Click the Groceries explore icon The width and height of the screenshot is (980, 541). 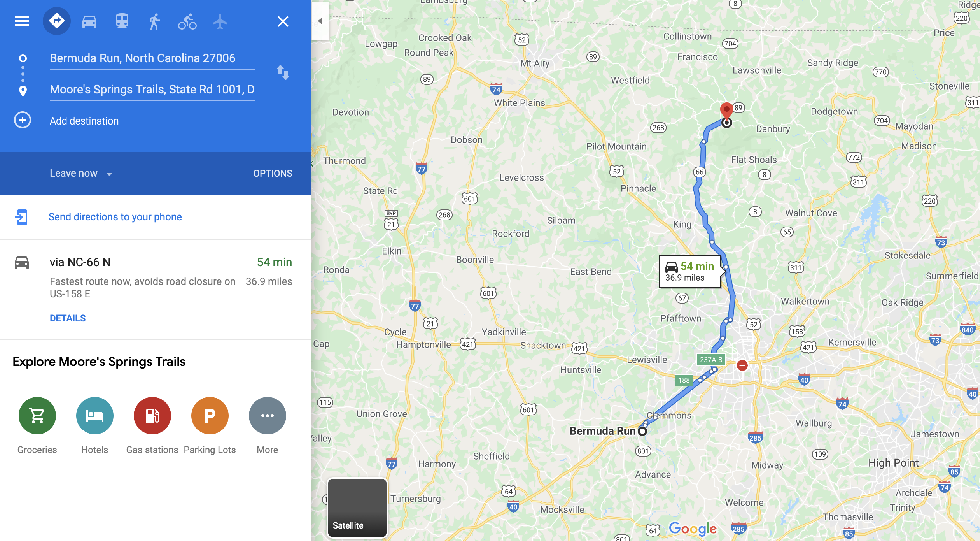tap(37, 416)
